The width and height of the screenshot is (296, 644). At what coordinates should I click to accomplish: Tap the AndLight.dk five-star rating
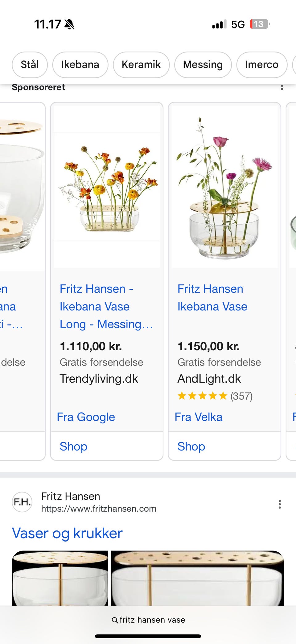tap(202, 396)
